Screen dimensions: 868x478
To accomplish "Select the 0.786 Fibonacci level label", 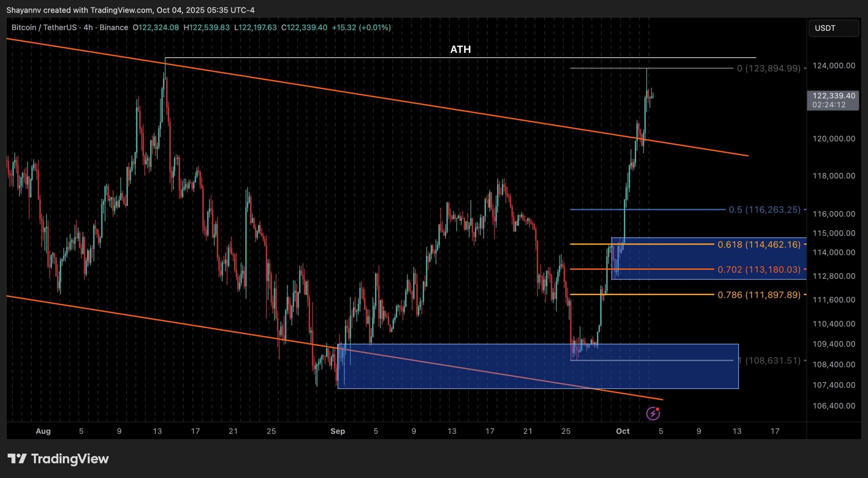I will coord(758,294).
